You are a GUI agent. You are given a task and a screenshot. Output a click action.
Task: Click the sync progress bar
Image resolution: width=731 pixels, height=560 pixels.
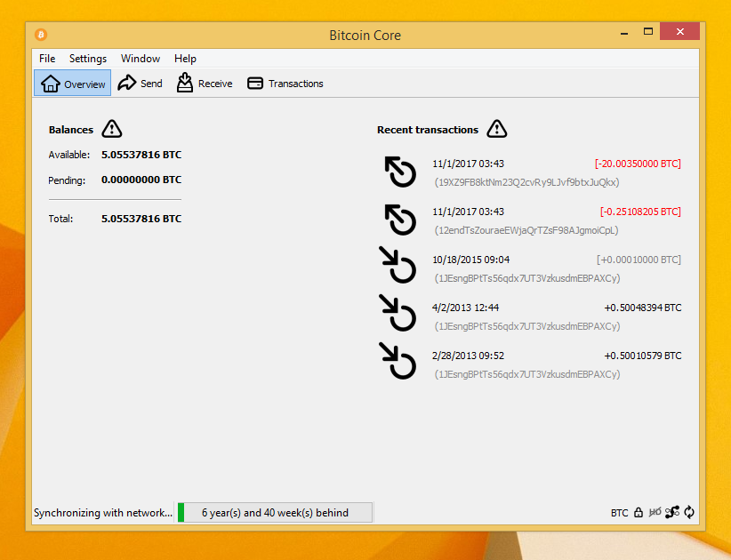click(x=275, y=513)
